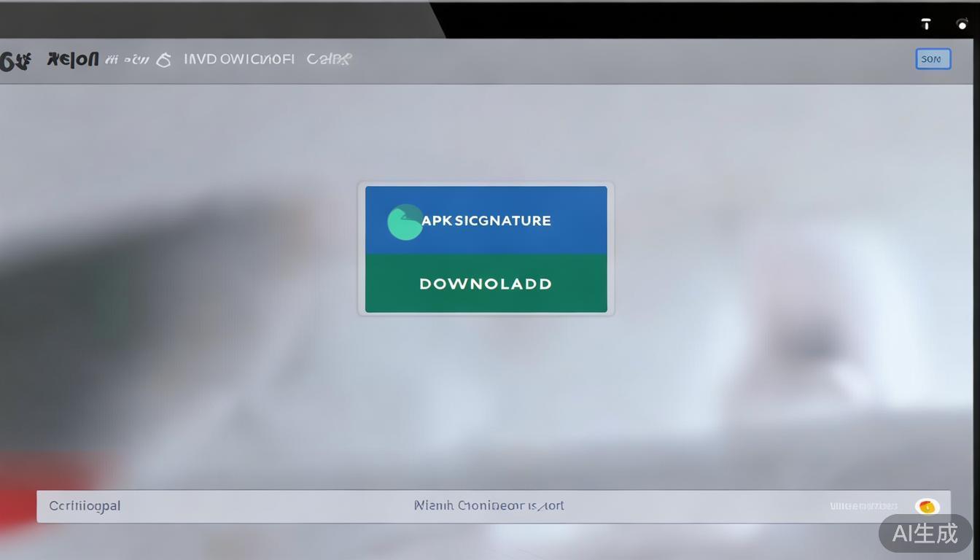Click the "Certitiiogpal" label in the bottom bar

tap(85, 506)
